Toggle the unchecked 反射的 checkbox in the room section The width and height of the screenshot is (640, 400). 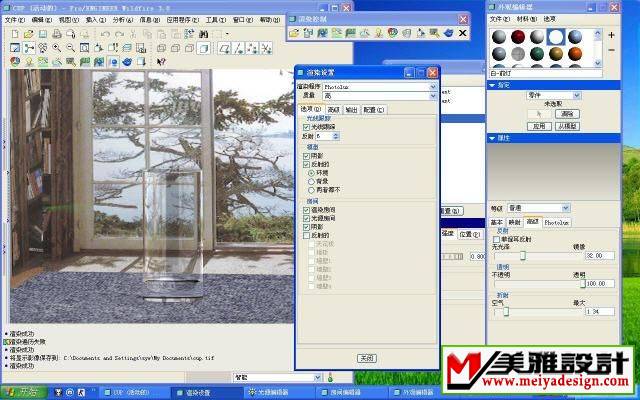tap(307, 236)
